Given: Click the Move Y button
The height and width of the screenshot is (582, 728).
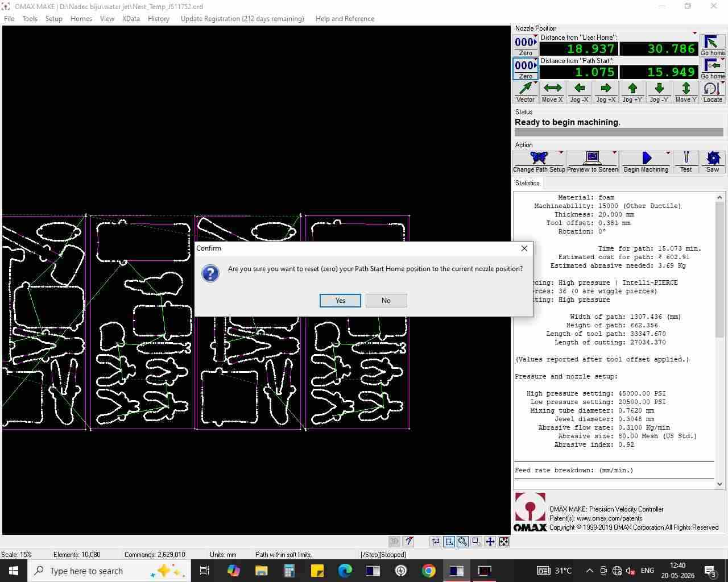Looking at the screenshot, I should pos(686,92).
